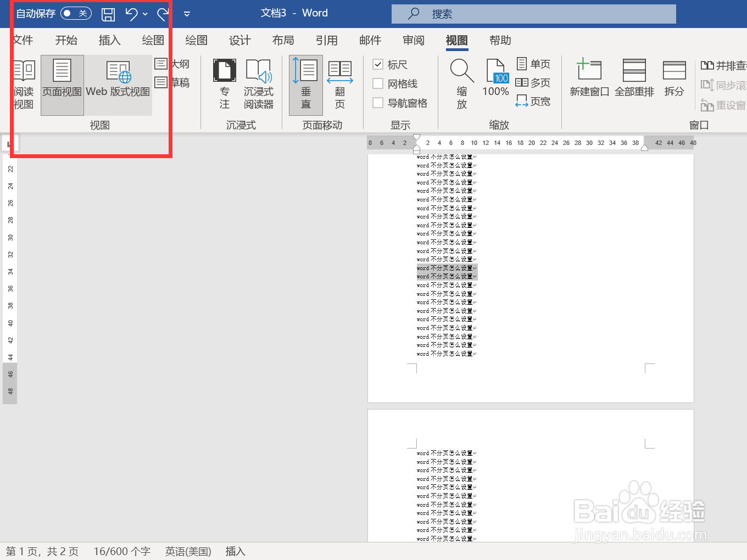Select the 视图 ribbon tab

point(456,40)
